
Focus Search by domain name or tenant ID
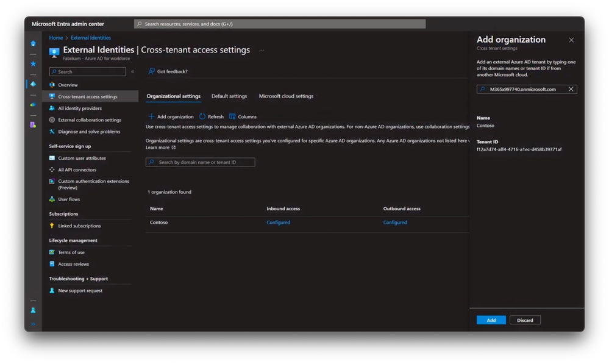(x=201, y=162)
